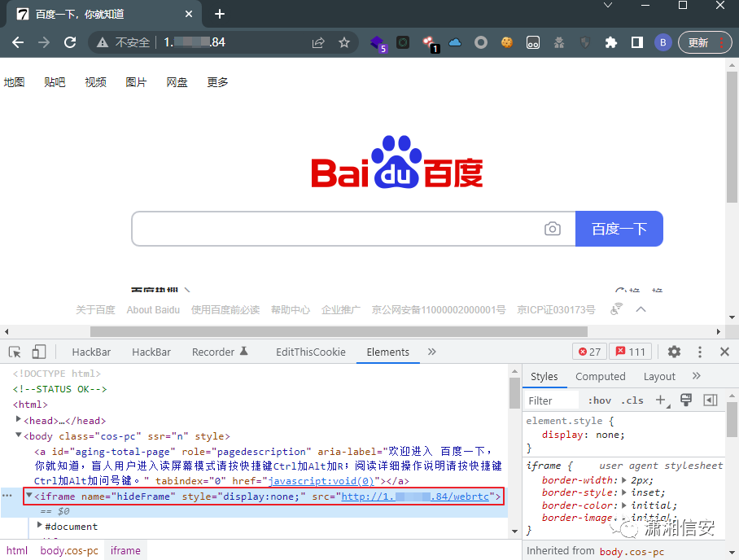The height and width of the screenshot is (560, 739).
Task: Click the 111 issues counter
Action: (x=631, y=352)
